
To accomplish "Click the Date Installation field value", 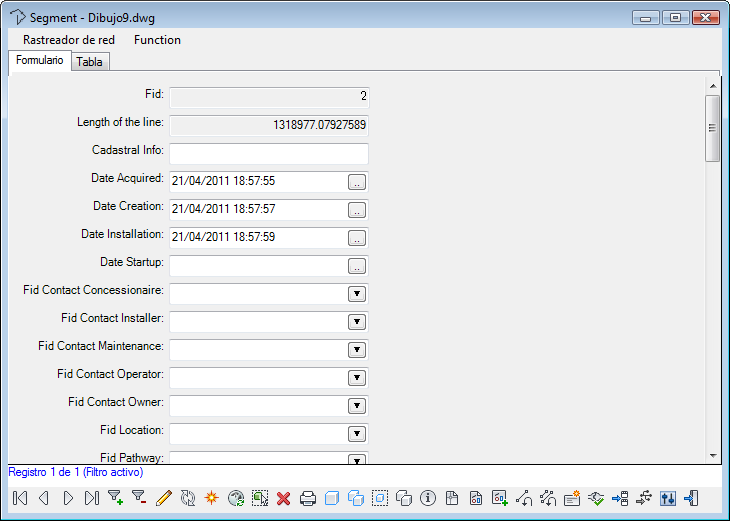I will [x=223, y=237].
